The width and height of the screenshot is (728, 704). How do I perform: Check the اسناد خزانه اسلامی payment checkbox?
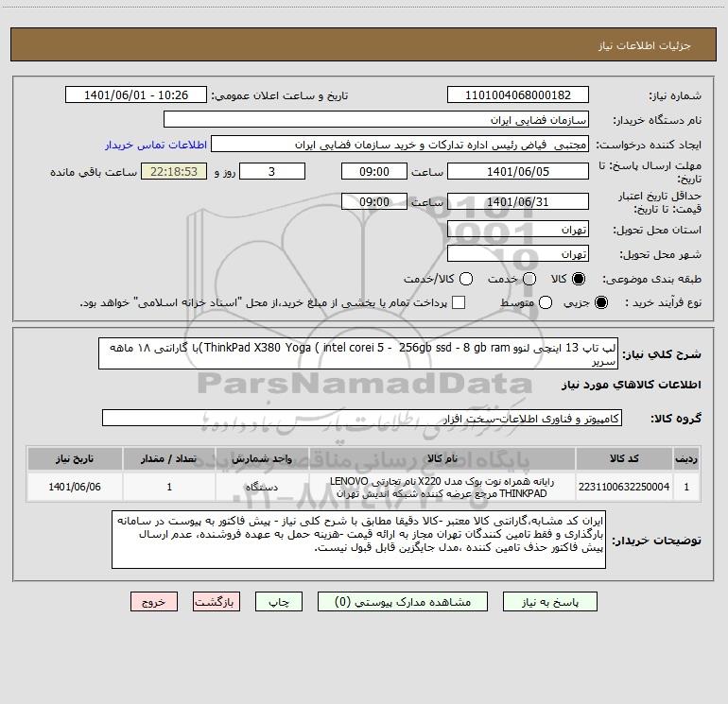459,302
